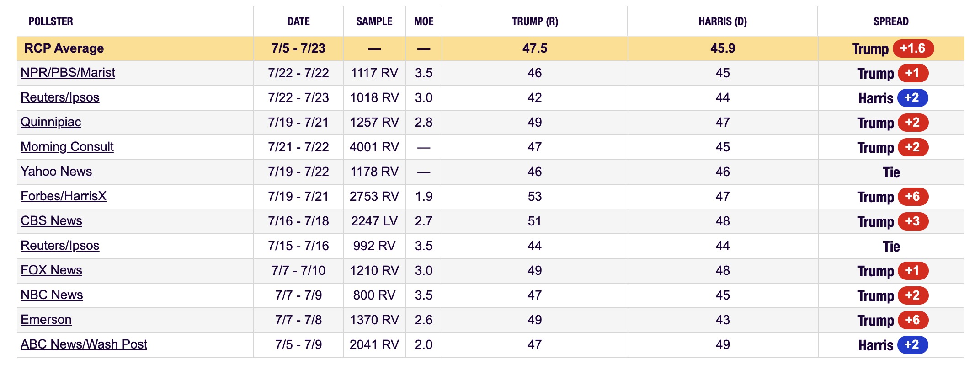Screen dimensions: 980x365
Task: Click the NBC News pollster link
Action: (52, 295)
